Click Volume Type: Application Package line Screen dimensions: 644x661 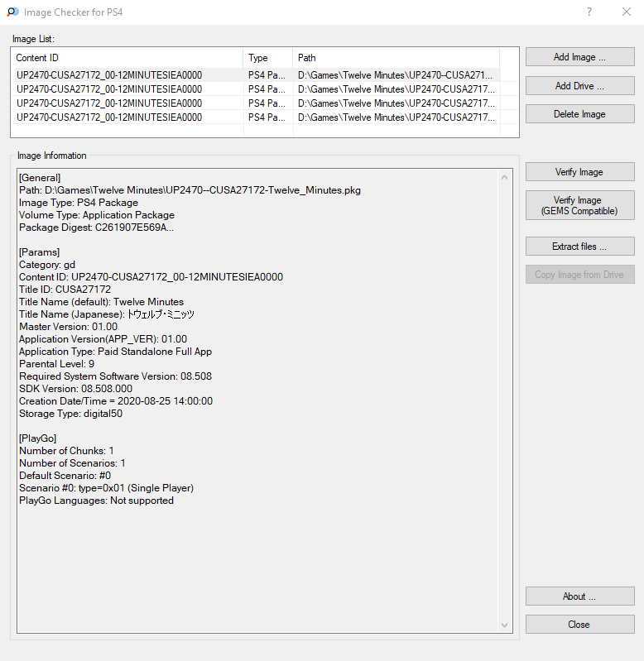(x=97, y=215)
